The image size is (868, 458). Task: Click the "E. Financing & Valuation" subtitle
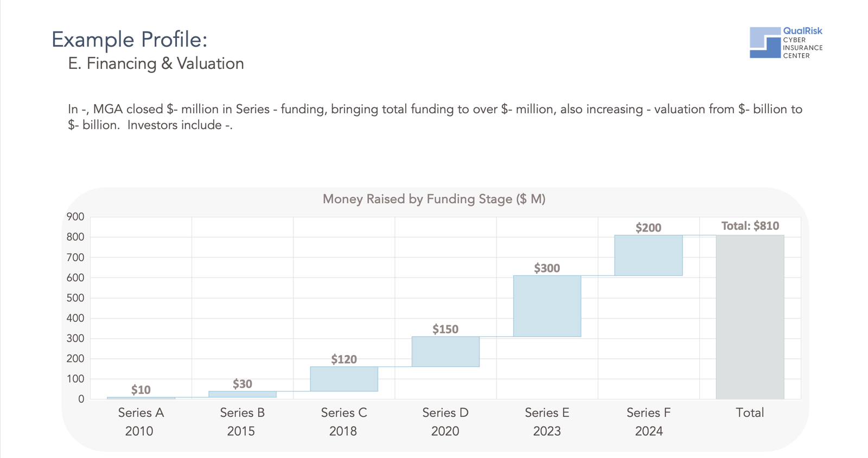(x=156, y=63)
